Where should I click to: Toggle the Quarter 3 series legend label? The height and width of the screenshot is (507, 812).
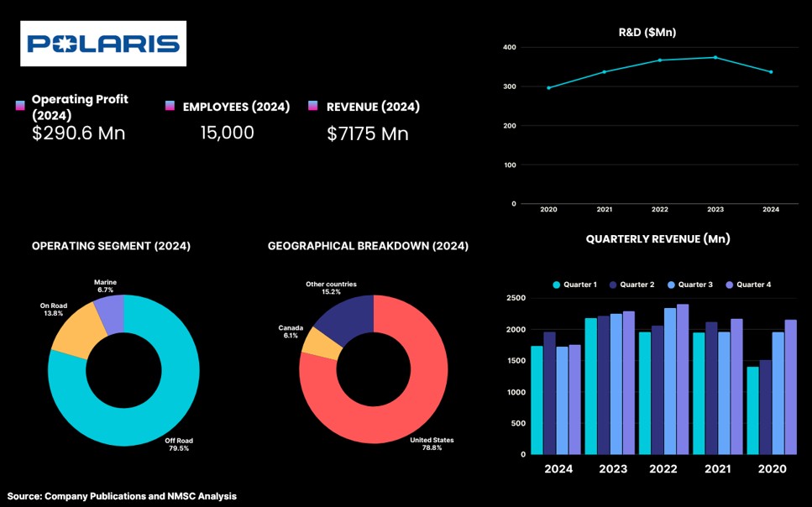click(694, 285)
